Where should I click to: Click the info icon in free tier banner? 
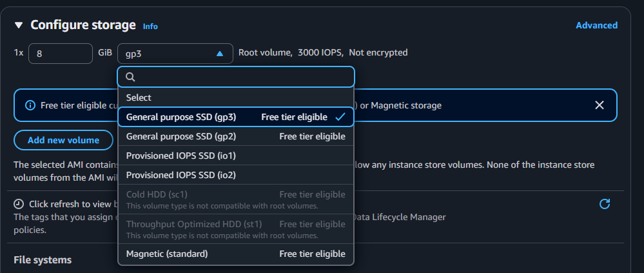[30, 105]
